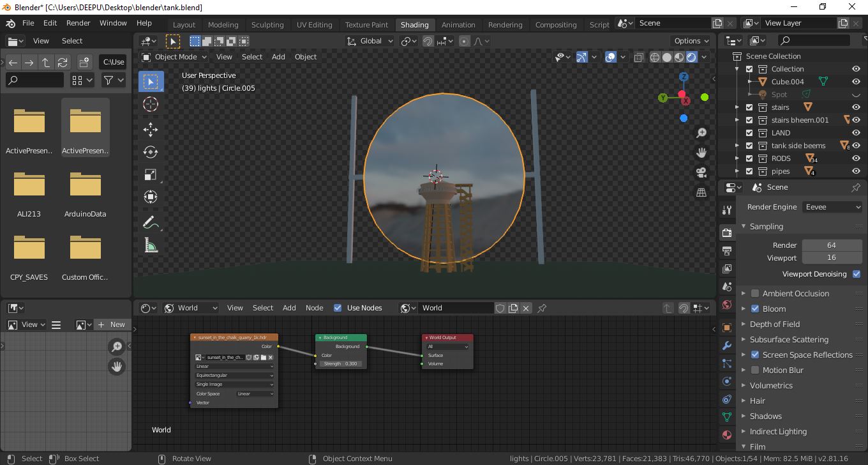Go to parent directory in file browser
This screenshot has height=465, width=868.
point(46,62)
